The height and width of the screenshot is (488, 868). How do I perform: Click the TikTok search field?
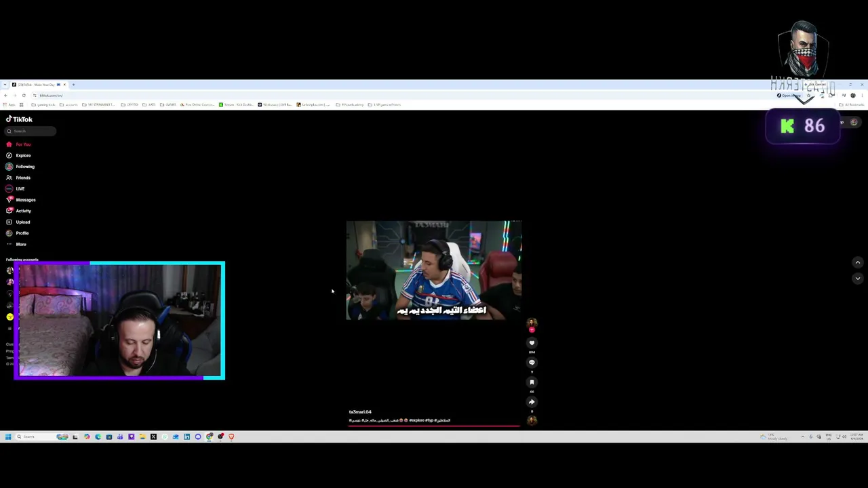coord(31,131)
